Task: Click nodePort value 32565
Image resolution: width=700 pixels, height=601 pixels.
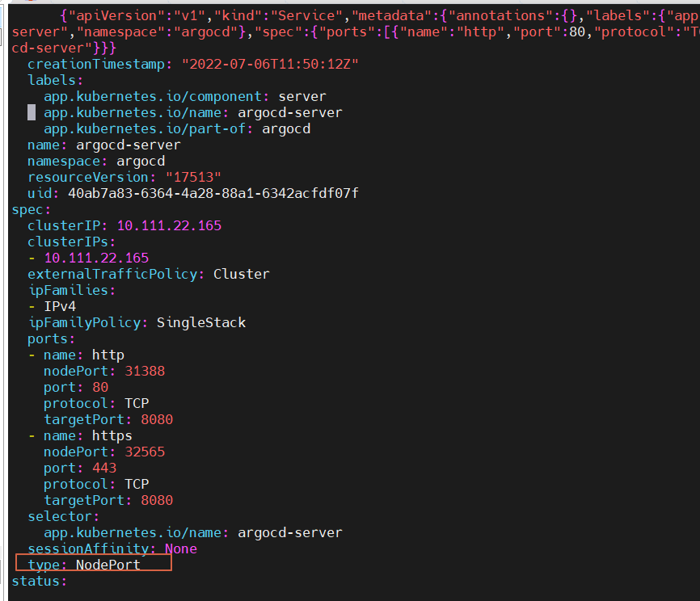Action: pyautogui.click(x=145, y=452)
